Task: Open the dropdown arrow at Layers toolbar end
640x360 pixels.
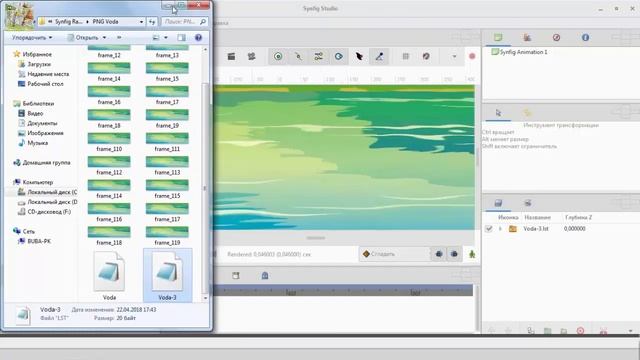Action: tap(630, 331)
